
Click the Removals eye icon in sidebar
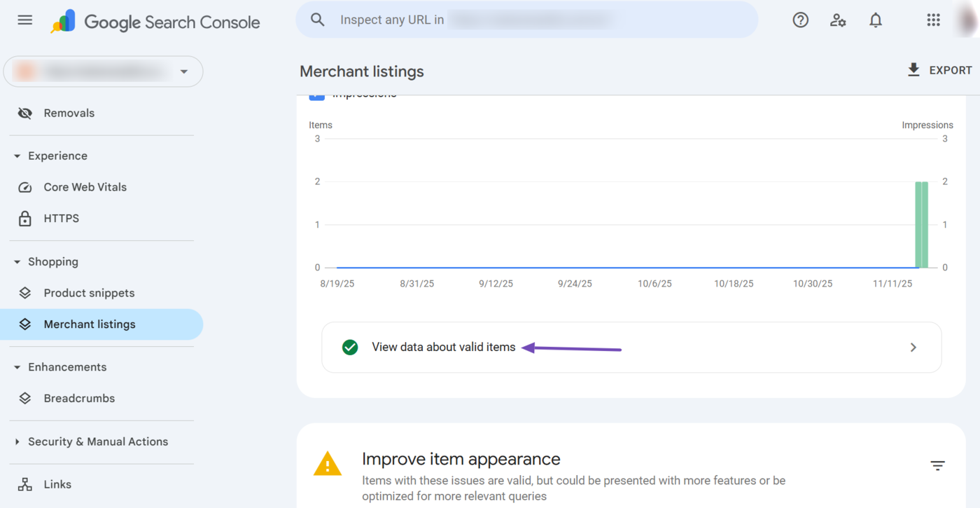click(24, 112)
